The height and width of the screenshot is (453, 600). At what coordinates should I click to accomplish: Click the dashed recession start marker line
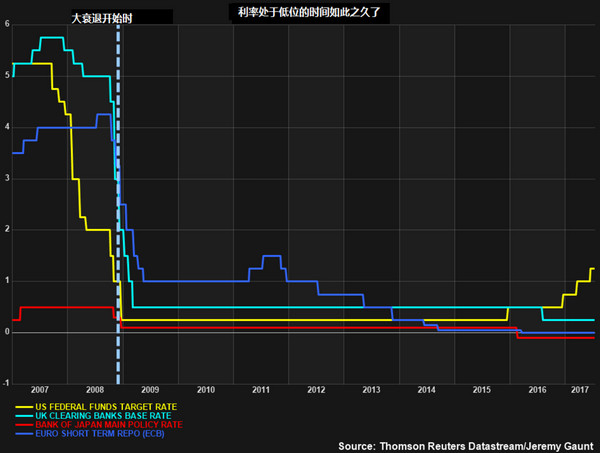[118, 203]
